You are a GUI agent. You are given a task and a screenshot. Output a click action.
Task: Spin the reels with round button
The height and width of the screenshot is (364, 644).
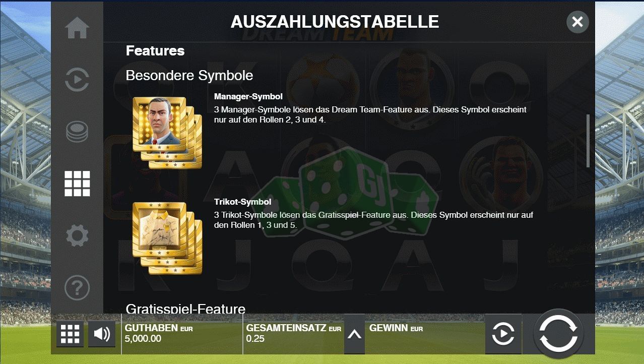[x=558, y=334]
